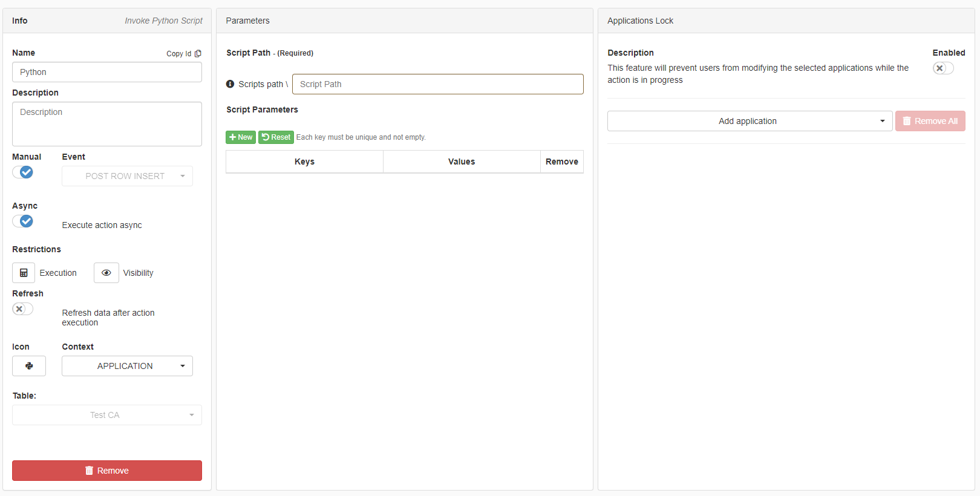
Task: Open Execution restrictions calculator icon
Action: (x=24, y=273)
